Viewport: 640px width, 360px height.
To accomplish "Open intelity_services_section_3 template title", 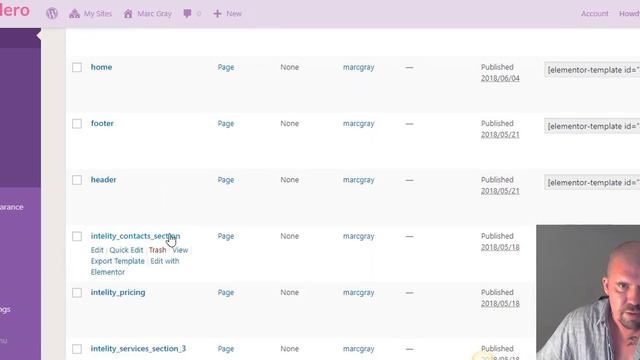I will (138, 349).
